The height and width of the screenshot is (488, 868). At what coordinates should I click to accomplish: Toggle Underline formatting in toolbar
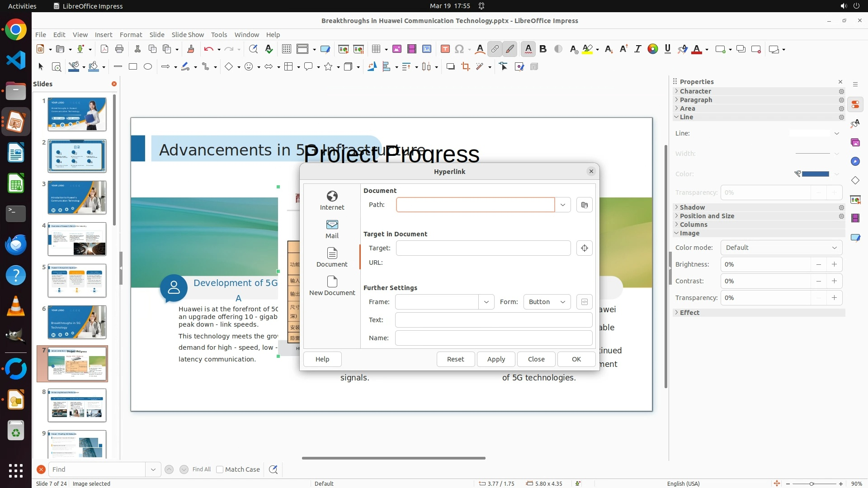667,49
